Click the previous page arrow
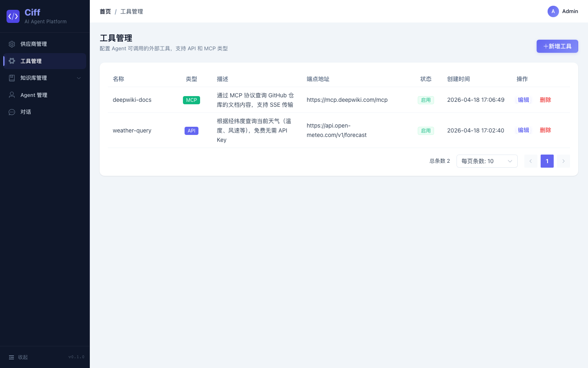 pos(531,161)
